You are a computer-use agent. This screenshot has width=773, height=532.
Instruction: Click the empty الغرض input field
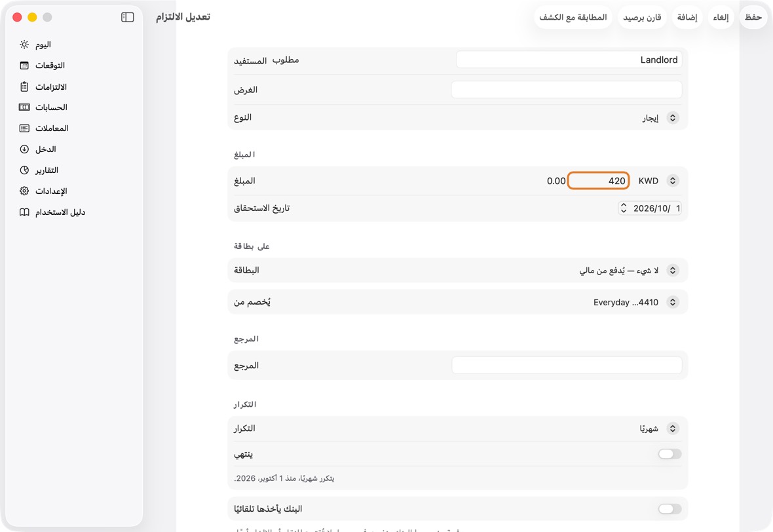coord(567,90)
